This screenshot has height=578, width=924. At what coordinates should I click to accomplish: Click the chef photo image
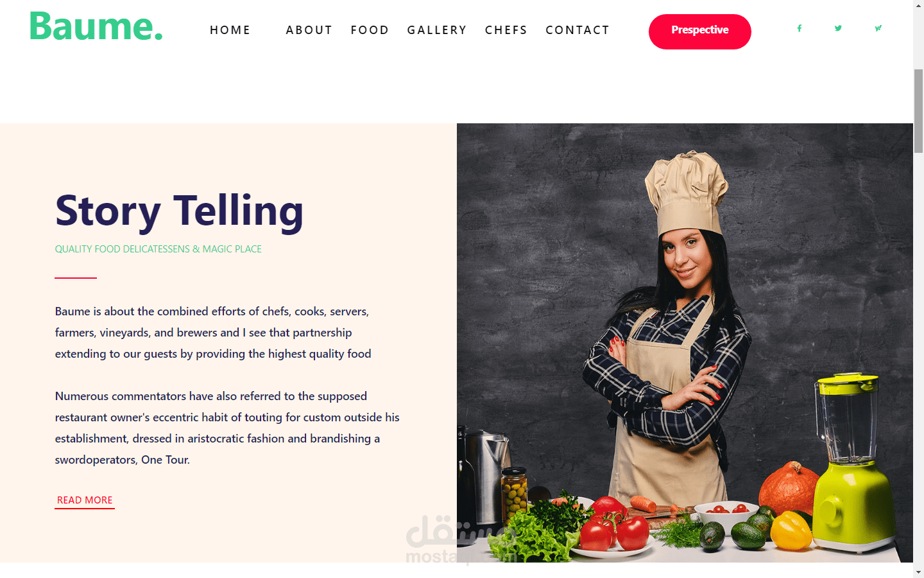(685, 343)
